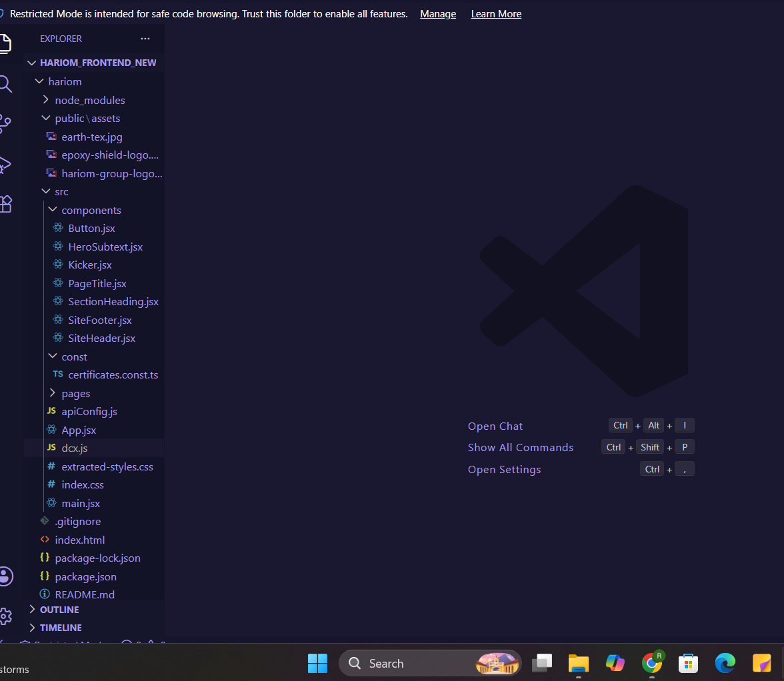Click the Open Chat shortcut text

coord(495,426)
